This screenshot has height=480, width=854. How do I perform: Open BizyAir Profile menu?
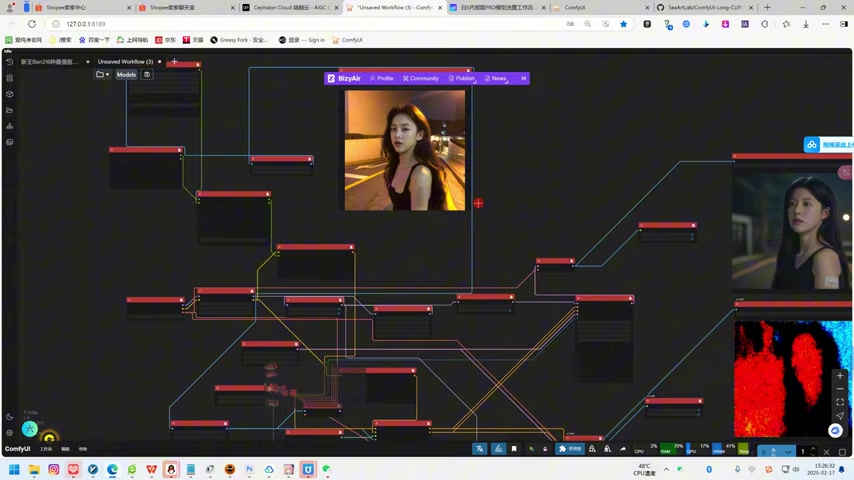(381, 78)
